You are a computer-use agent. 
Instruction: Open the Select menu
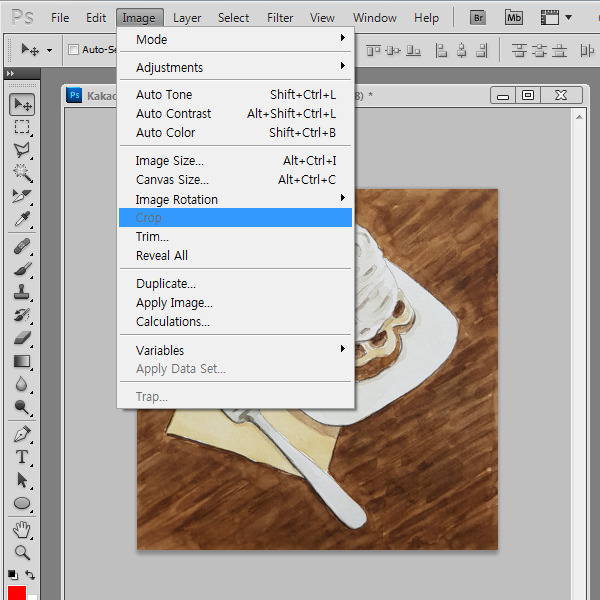[x=233, y=18]
